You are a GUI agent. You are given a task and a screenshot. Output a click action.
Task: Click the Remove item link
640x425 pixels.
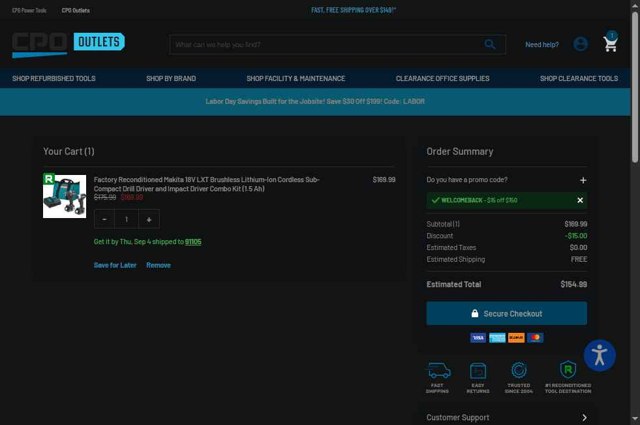coord(158,265)
